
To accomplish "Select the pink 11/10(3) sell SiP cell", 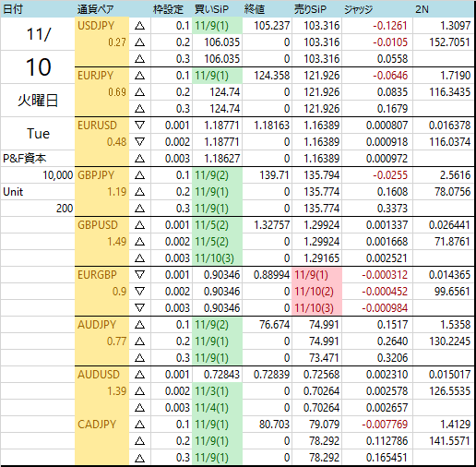I will [317, 308].
